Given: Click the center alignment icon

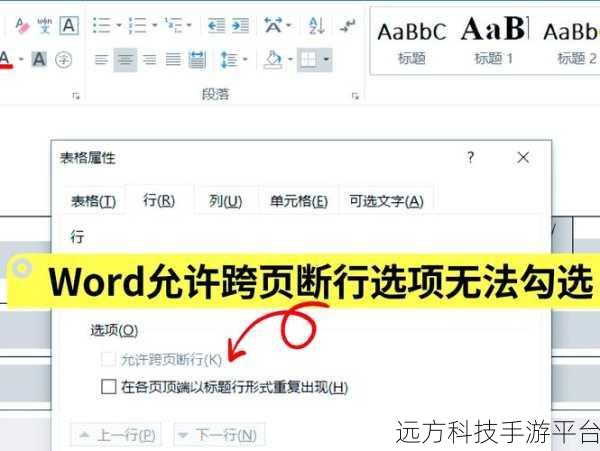Looking at the screenshot, I should (126, 60).
